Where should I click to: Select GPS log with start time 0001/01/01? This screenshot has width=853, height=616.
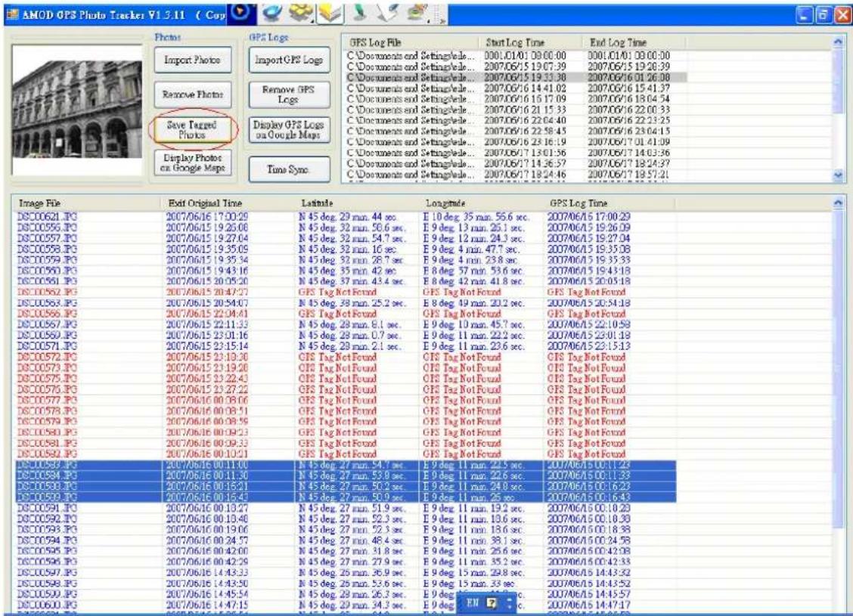[x=516, y=55]
